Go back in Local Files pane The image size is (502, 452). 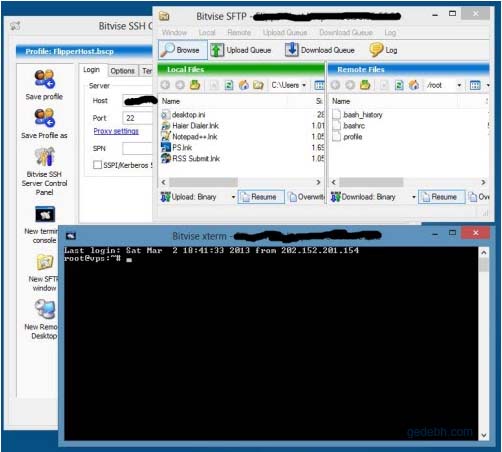(165, 85)
